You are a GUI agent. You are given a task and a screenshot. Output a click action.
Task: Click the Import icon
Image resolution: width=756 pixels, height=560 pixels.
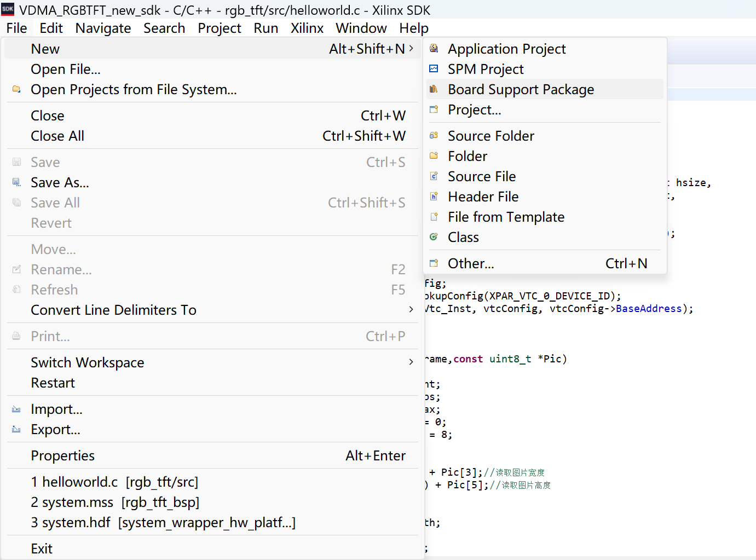tap(16, 409)
